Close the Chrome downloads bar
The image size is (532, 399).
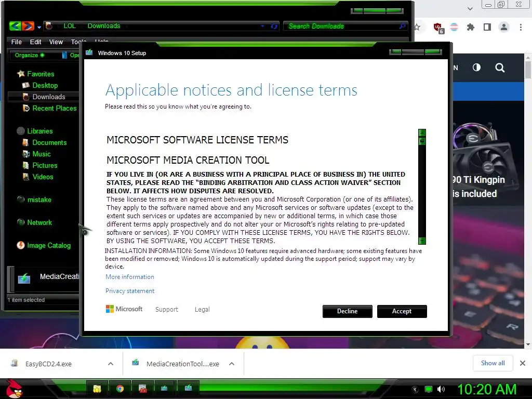pyautogui.click(x=523, y=363)
